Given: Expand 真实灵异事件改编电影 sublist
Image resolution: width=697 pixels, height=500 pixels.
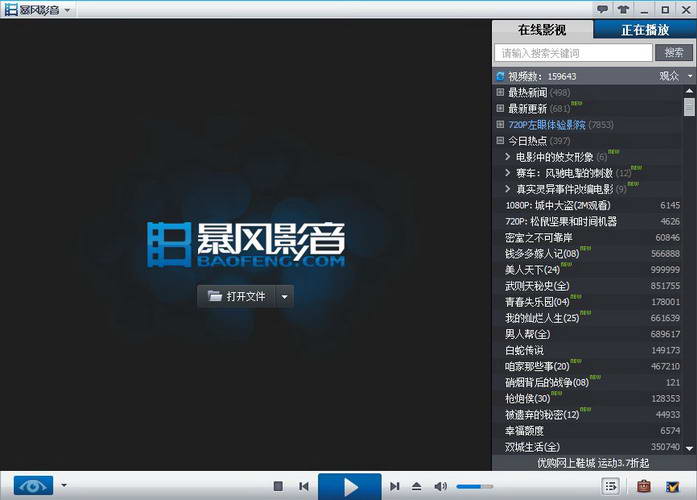Looking at the screenshot, I should [508, 189].
